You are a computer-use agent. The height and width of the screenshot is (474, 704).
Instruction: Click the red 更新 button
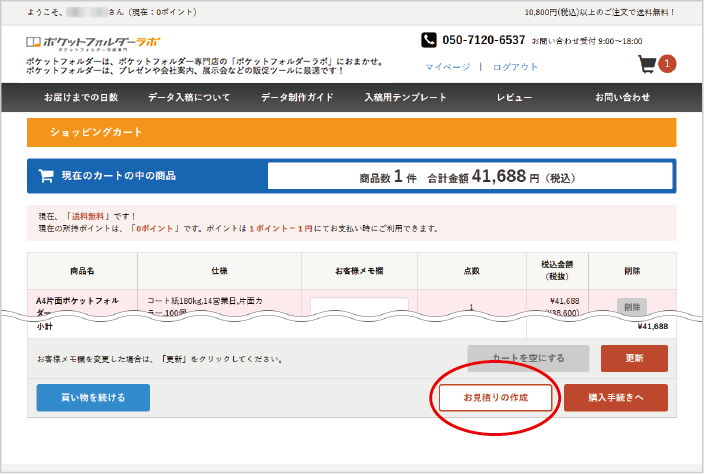(634, 358)
